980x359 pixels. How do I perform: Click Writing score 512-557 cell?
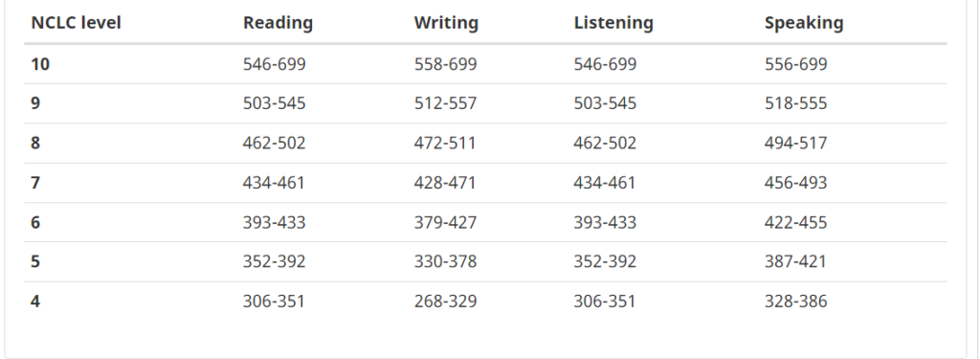[x=445, y=103]
